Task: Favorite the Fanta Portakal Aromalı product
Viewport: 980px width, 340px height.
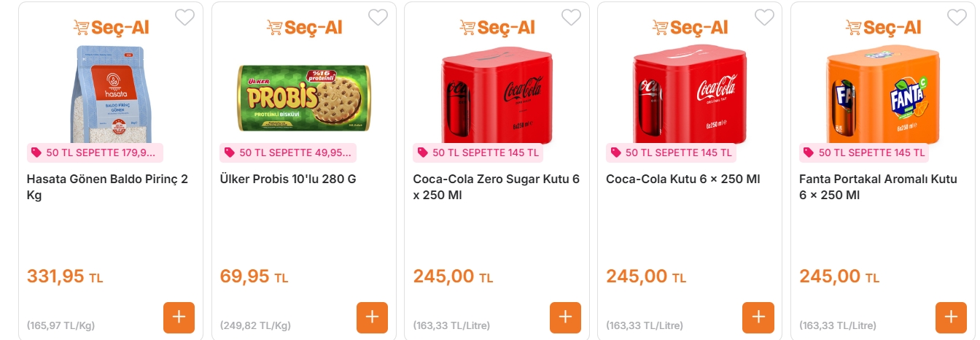Action: (x=957, y=18)
